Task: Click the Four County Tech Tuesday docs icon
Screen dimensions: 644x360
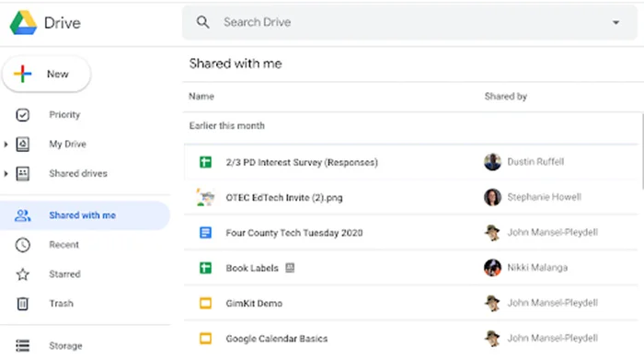Action: [x=205, y=233]
